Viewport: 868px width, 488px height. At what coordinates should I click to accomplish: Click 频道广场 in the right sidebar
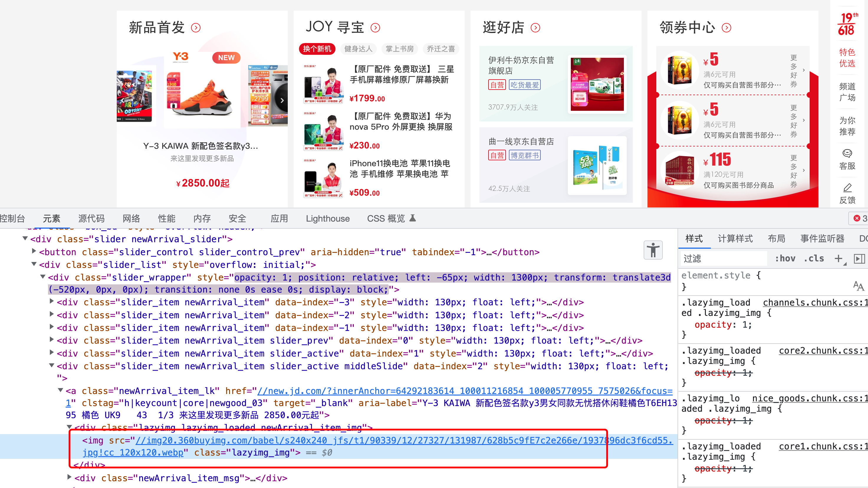pos(847,92)
